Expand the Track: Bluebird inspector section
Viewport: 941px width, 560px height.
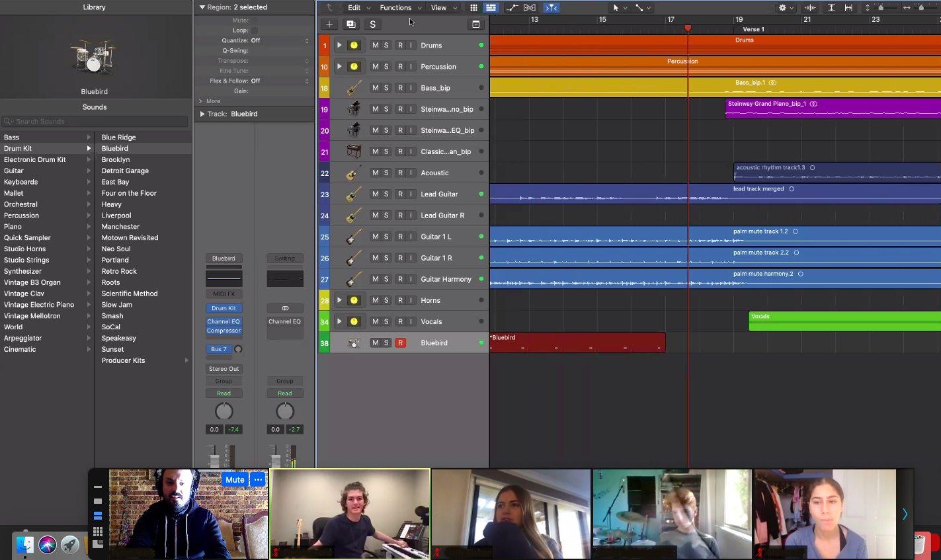pos(203,114)
